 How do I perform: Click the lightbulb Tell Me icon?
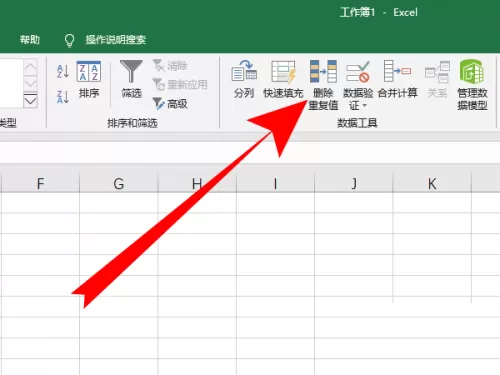tap(69, 40)
